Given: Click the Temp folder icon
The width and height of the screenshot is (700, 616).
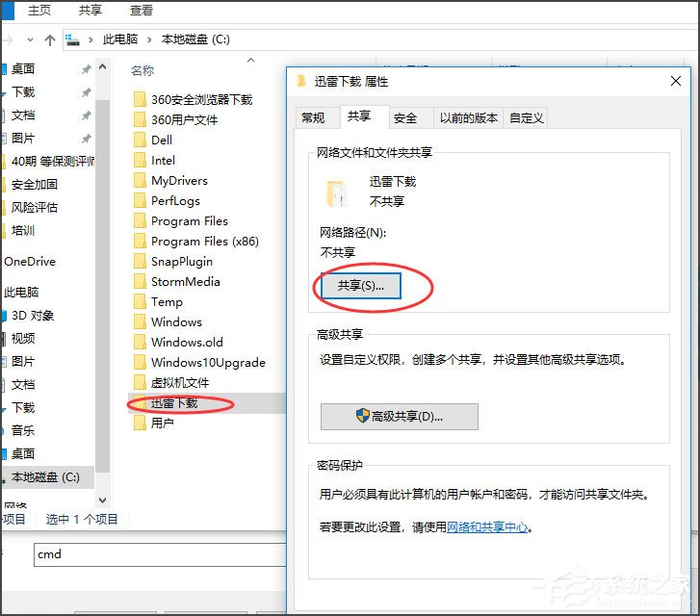Looking at the screenshot, I should pos(140,301).
